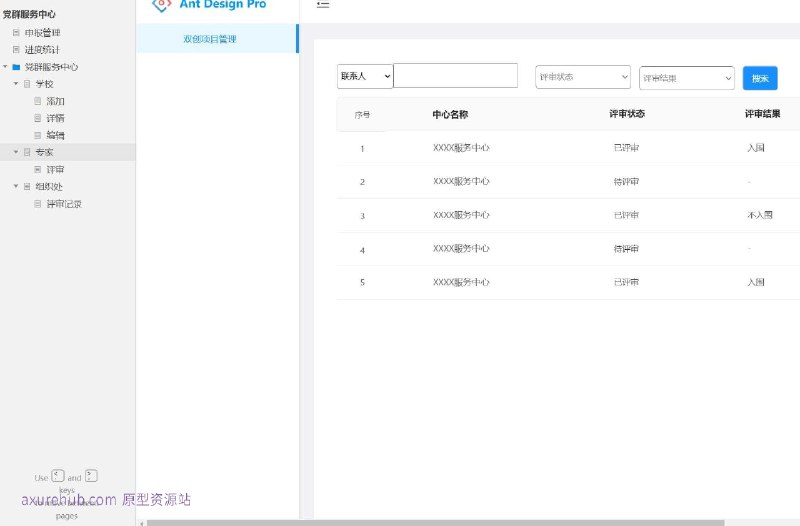Collapse the 专家 tree node arrow

[16, 152]
